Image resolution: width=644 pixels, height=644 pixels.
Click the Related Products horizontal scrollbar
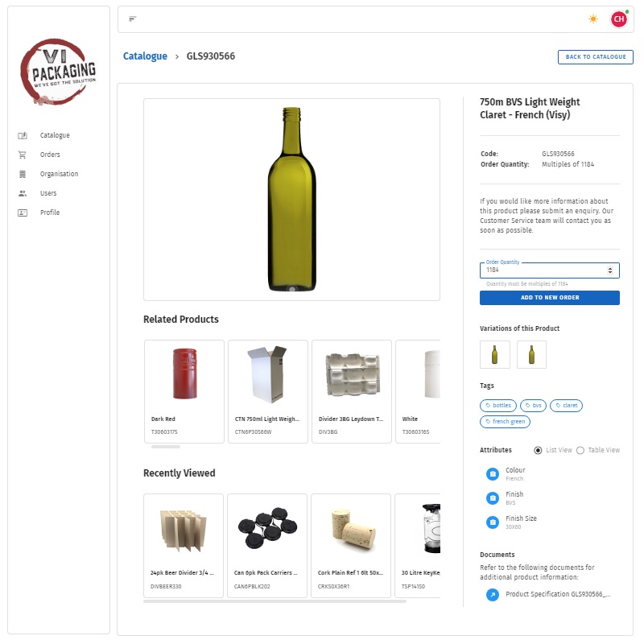(x=166, y=447)
